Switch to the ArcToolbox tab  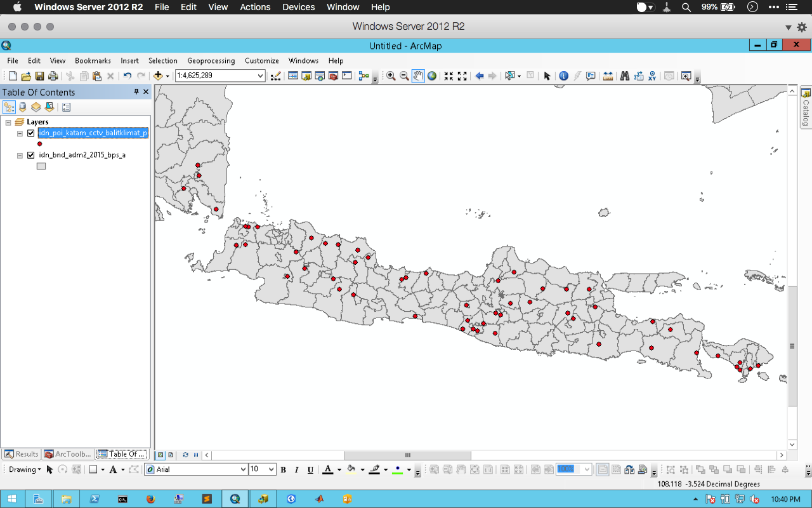(x=69, y=454)
